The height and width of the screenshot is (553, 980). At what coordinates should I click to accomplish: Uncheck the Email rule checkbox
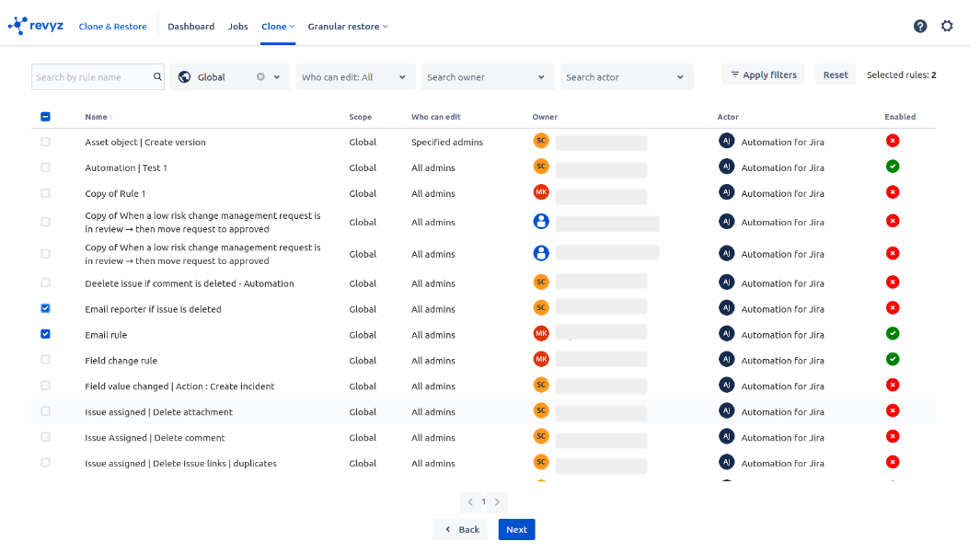[46, 334]
